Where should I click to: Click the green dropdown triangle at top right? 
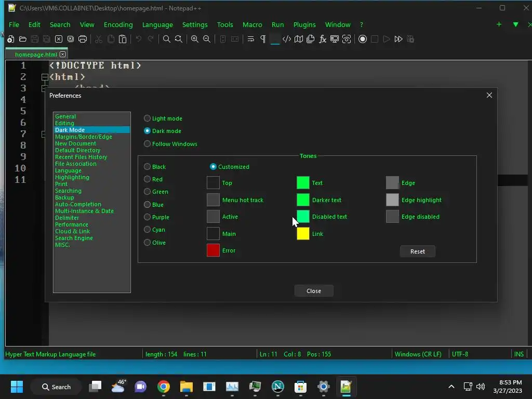coord(515,24)
